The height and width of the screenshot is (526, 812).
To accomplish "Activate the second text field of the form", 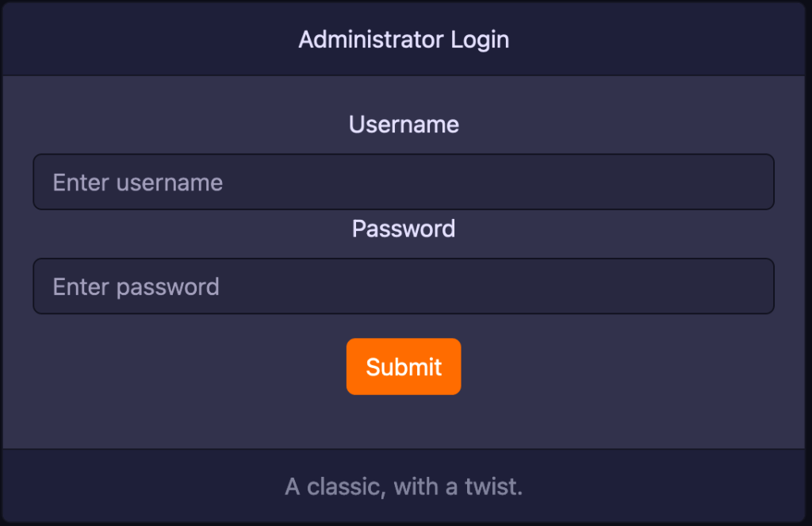I will pyautogui.click(x=403, y=286).
